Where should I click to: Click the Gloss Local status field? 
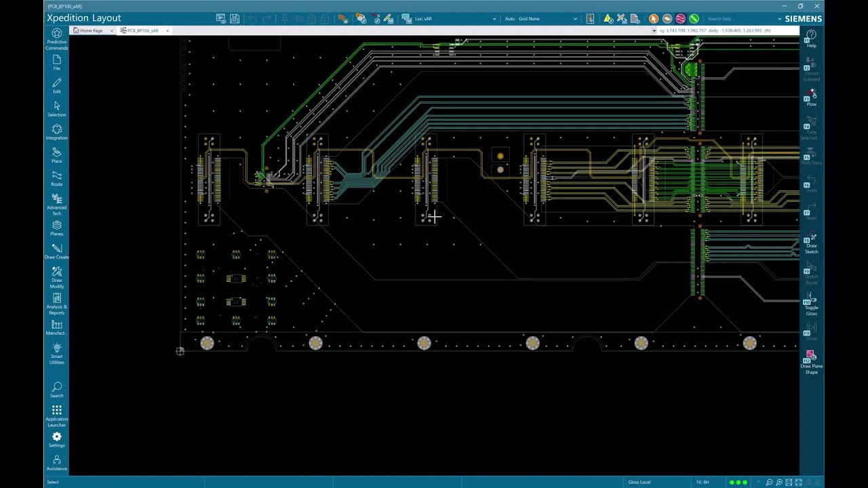coord(639,482)
